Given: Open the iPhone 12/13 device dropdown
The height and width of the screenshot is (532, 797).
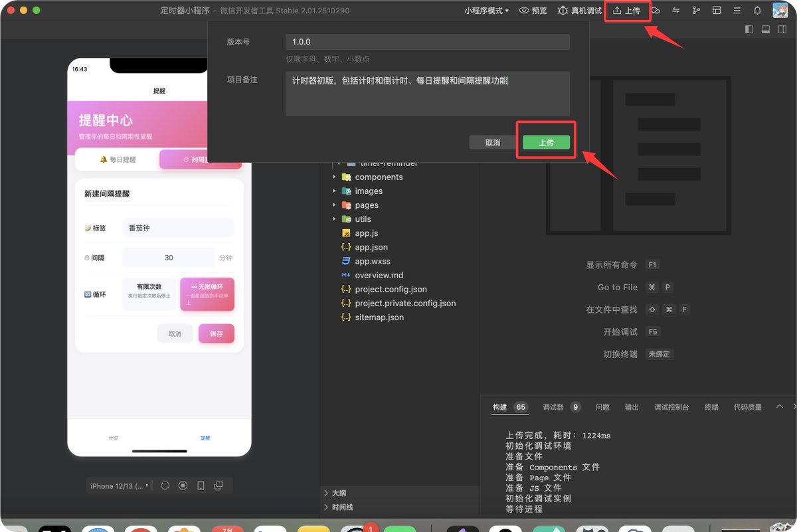Looking at the screenshot, I should click(120, 486).
